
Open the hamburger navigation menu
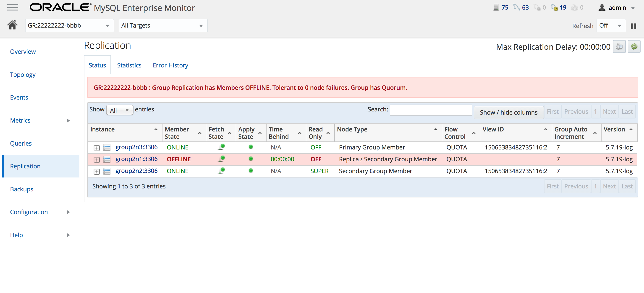[x=13, y=8]
